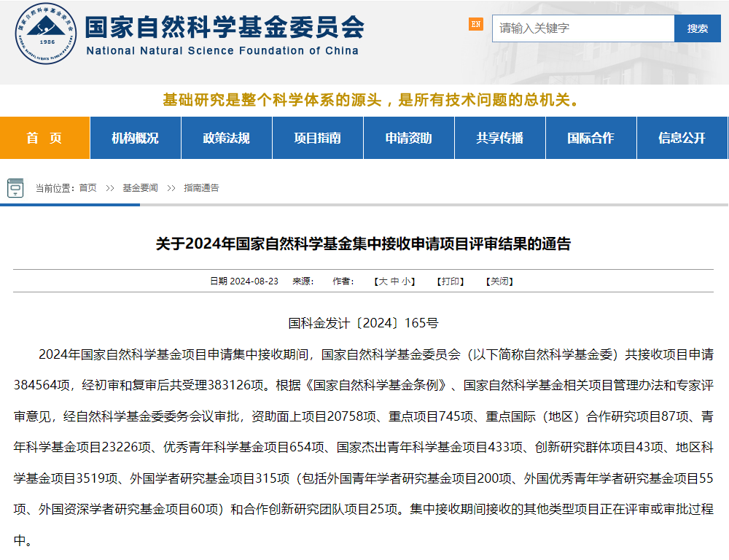Click the 打印 print link
This screenshot has height=560, width=729.
(450, 281)
